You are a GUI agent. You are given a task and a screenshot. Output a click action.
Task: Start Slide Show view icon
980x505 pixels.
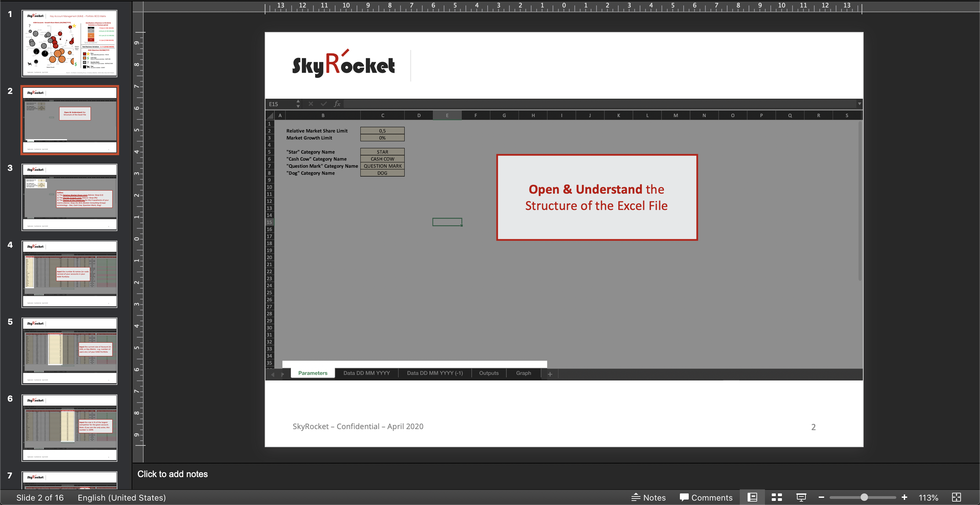point(801,497)
